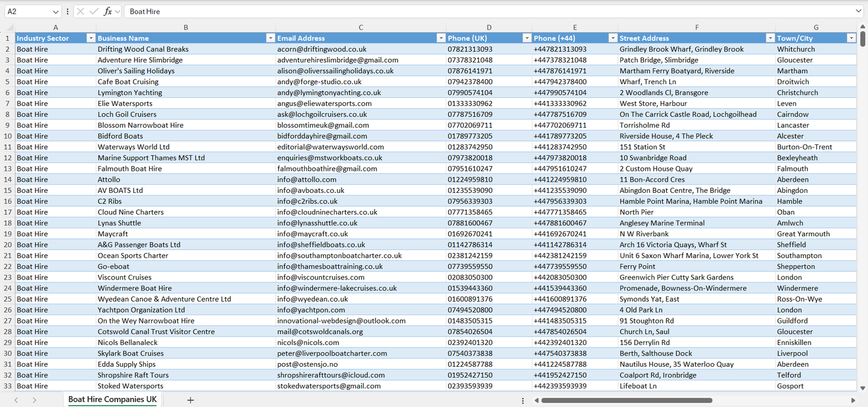The image size is (868, 407).
Task: Click the Lymington Yachting business cell
Action: click(186, 93)
